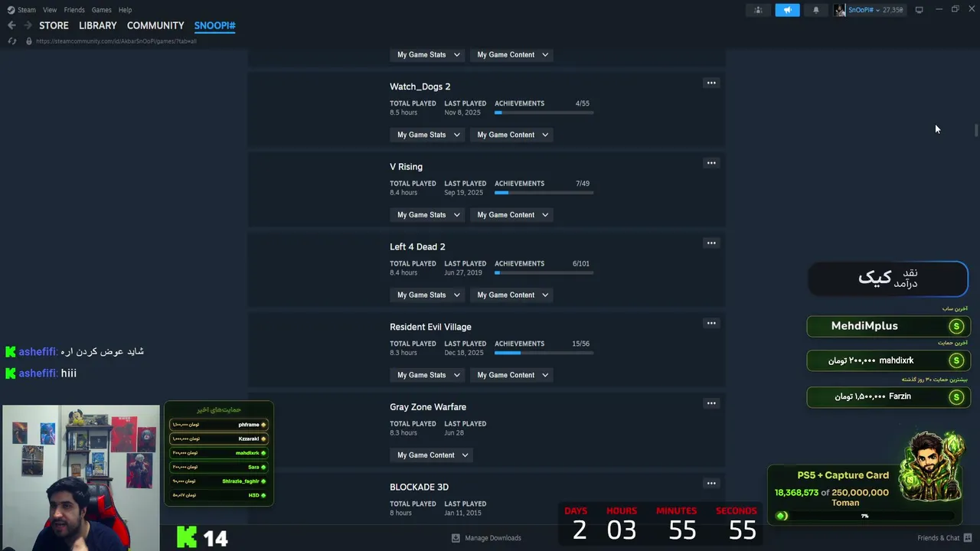This screenshot has width=980, height=551.
Task: Open the three-dot menu for V Rising
Action: (711, 163)
